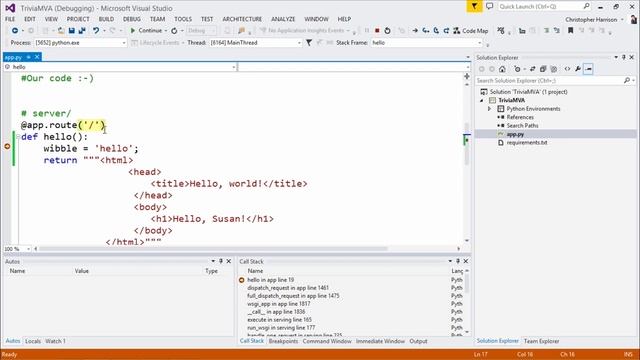Expand the Python Environments node
The height and width of the screenshot is (360, 640).
[x=489, y=109]
